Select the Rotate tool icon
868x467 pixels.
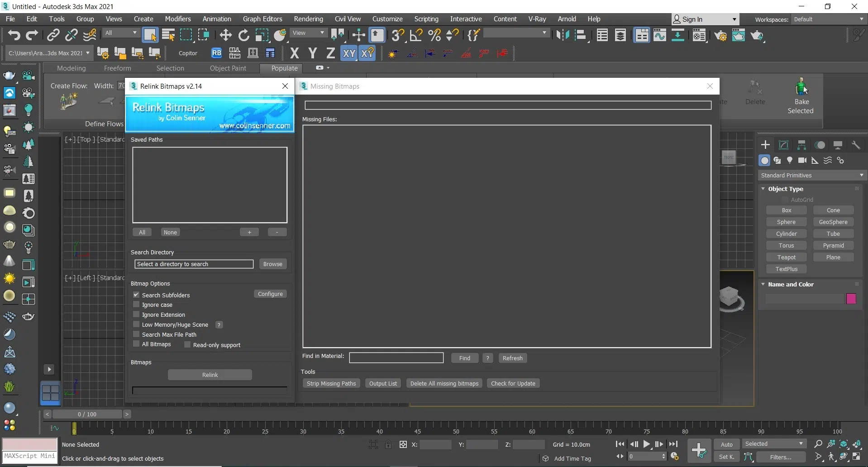coord(243,35)
